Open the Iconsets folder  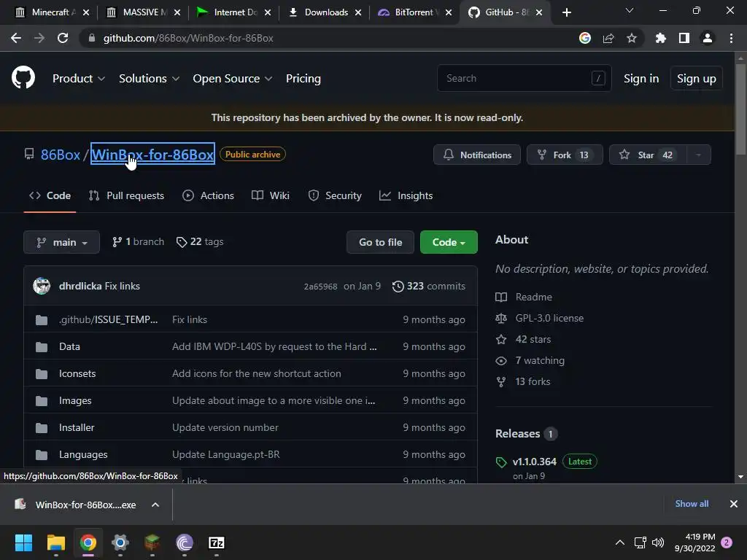[77, 373]
